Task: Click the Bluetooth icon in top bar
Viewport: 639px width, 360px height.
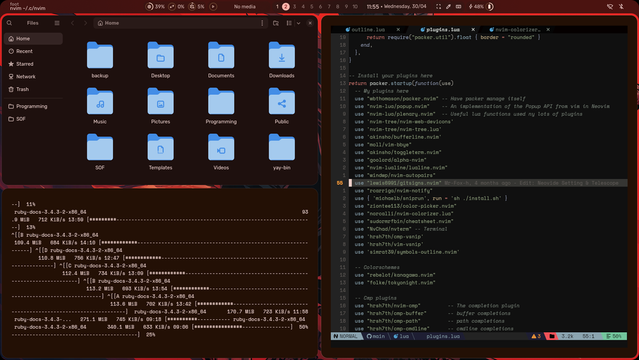Action: [621, 7]
